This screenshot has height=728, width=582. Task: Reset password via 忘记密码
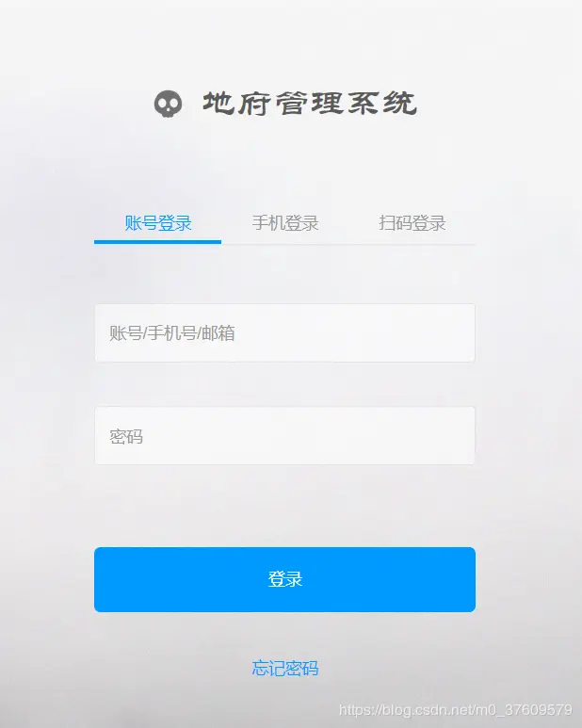(x=285, y=668)
